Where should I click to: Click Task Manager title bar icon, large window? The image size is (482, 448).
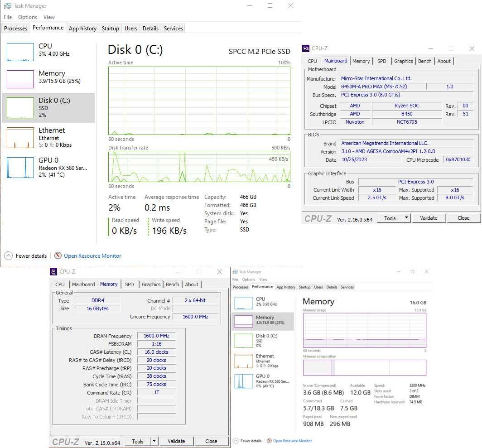(x=7, y=6)
